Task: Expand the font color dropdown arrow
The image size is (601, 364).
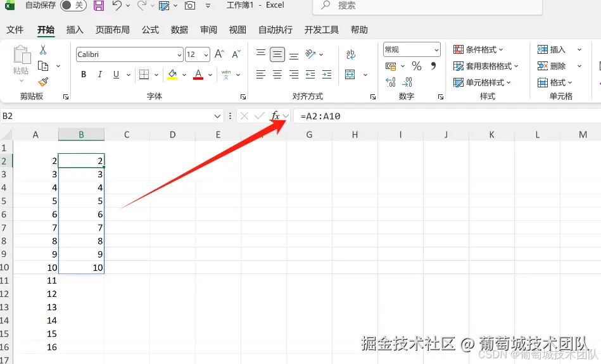Action: pos(210,75)
